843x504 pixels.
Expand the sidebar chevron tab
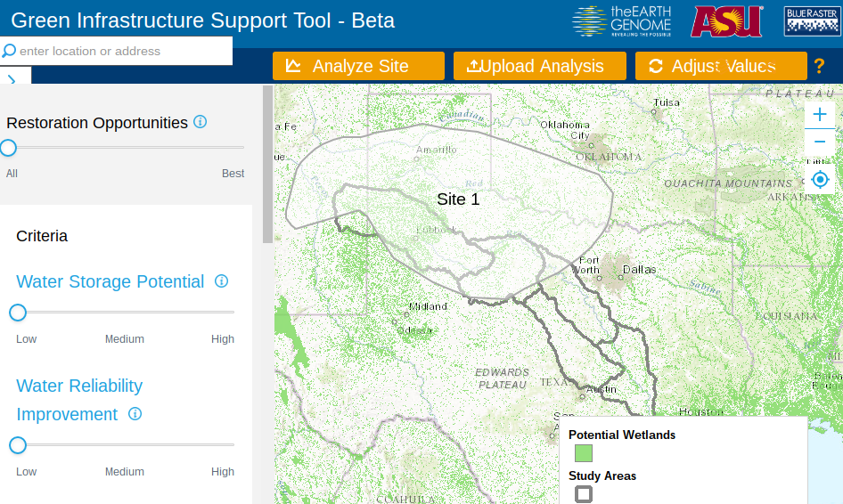[12, 79]
